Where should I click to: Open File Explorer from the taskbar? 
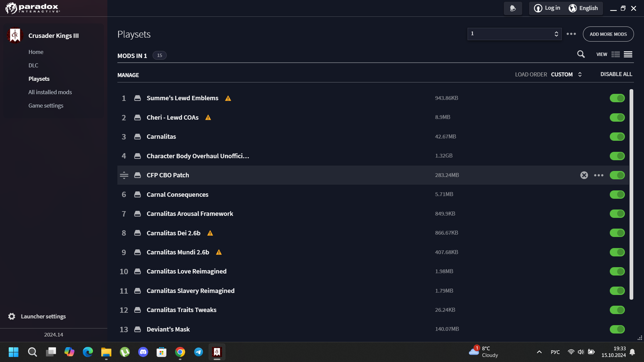106,352
